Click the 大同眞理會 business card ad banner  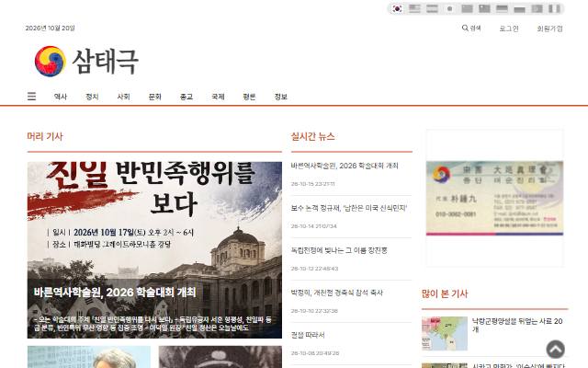pyautogui.click(x=494, y=199)
